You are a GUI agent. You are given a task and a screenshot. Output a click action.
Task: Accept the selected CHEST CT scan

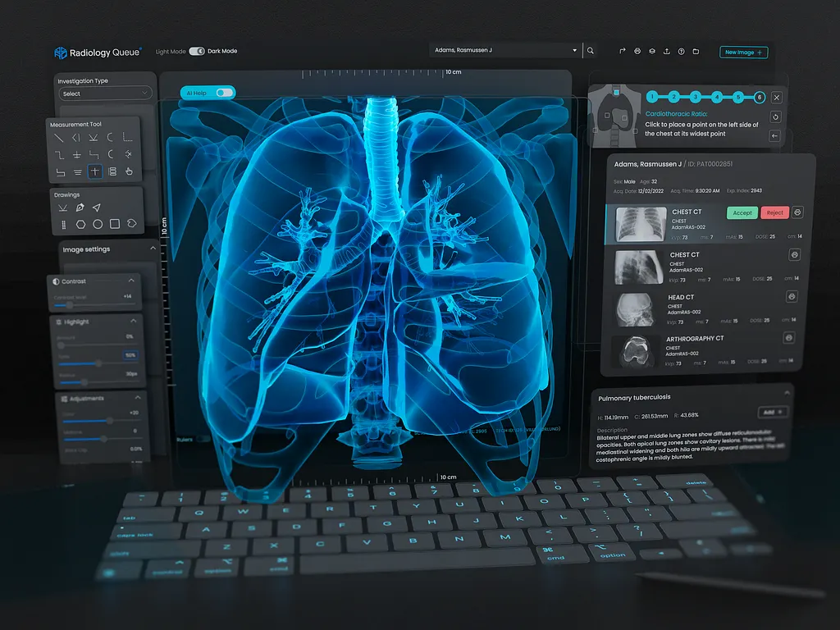coord(742,212)
